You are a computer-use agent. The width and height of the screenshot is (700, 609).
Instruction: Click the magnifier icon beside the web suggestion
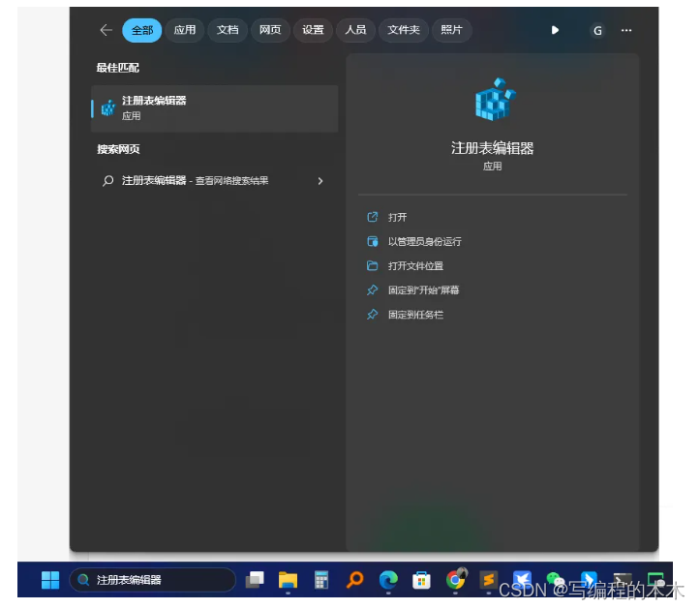tap(107, 181)
